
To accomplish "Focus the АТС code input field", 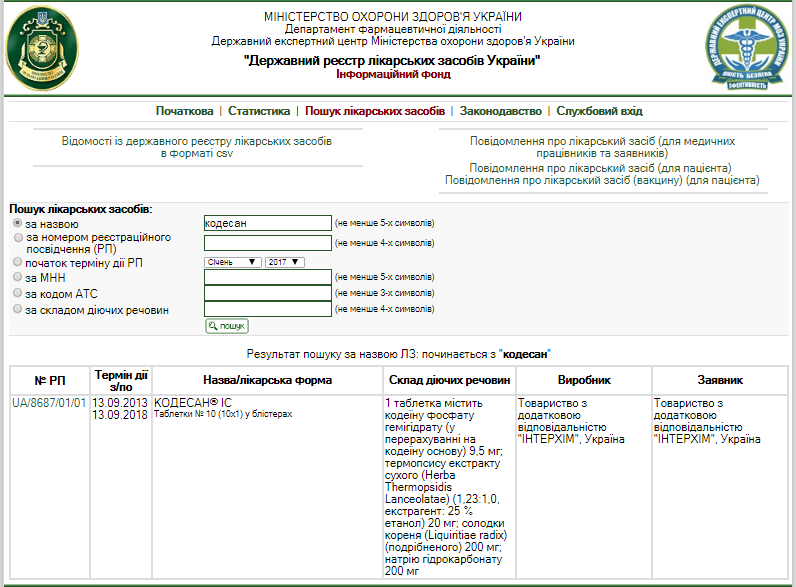I will point(267,293).
